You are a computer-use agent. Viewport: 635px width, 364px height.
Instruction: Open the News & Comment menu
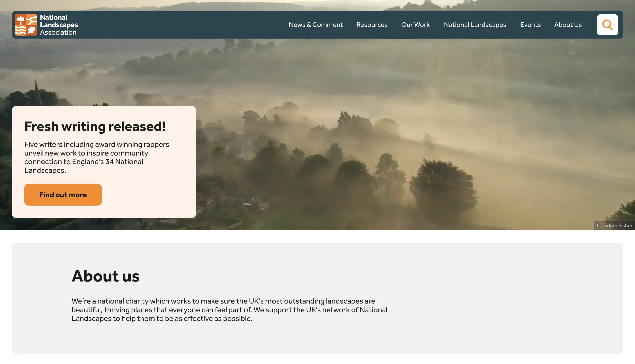(315, 25)
